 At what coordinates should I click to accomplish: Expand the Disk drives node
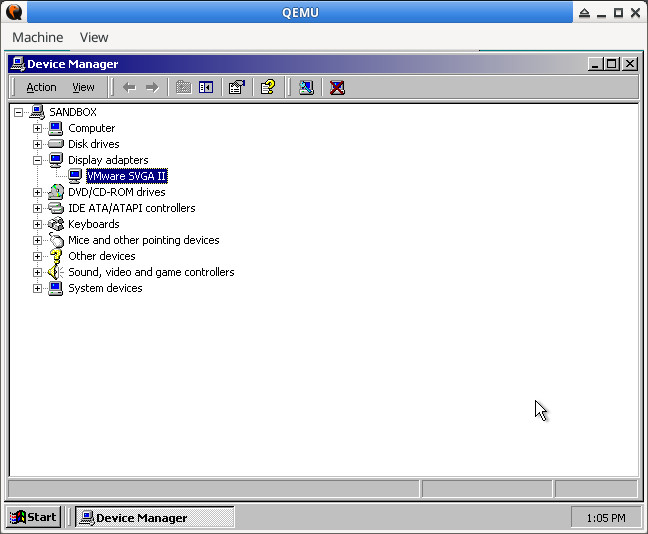[x=38, y=144]
